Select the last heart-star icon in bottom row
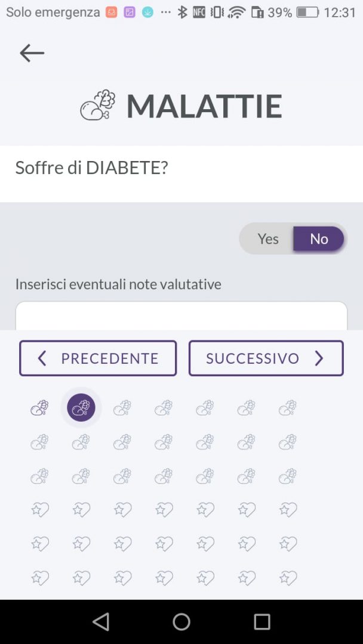This screenshot has width=363, height=644. click(x=287, y=577)
